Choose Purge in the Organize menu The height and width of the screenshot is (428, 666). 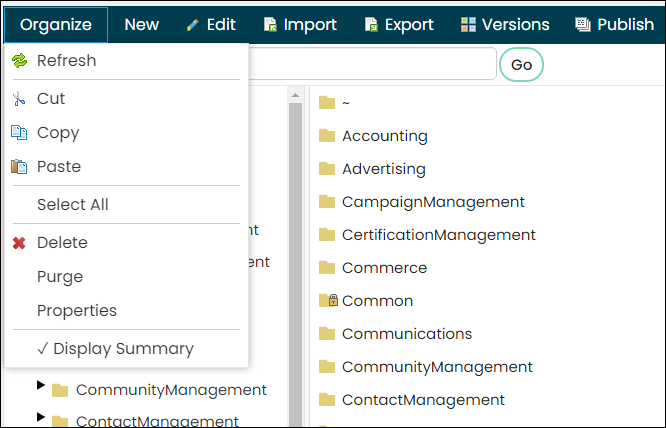[60, 277]
